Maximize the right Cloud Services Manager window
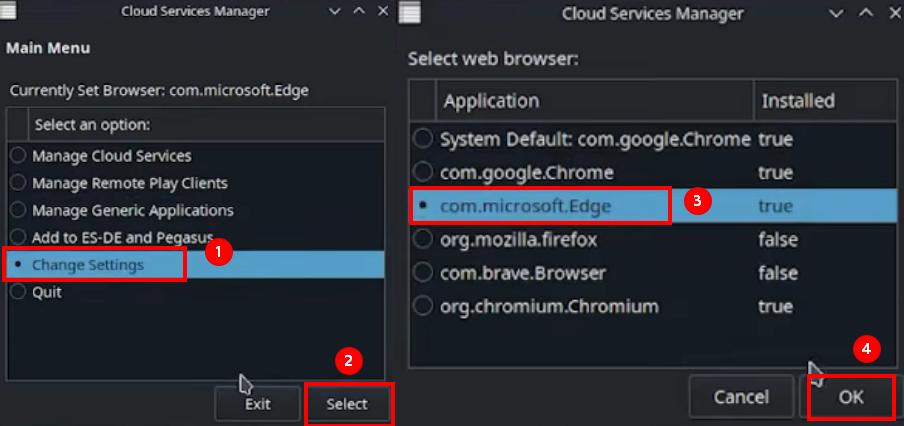The image size is (904, 426). [x=866, y=13]
